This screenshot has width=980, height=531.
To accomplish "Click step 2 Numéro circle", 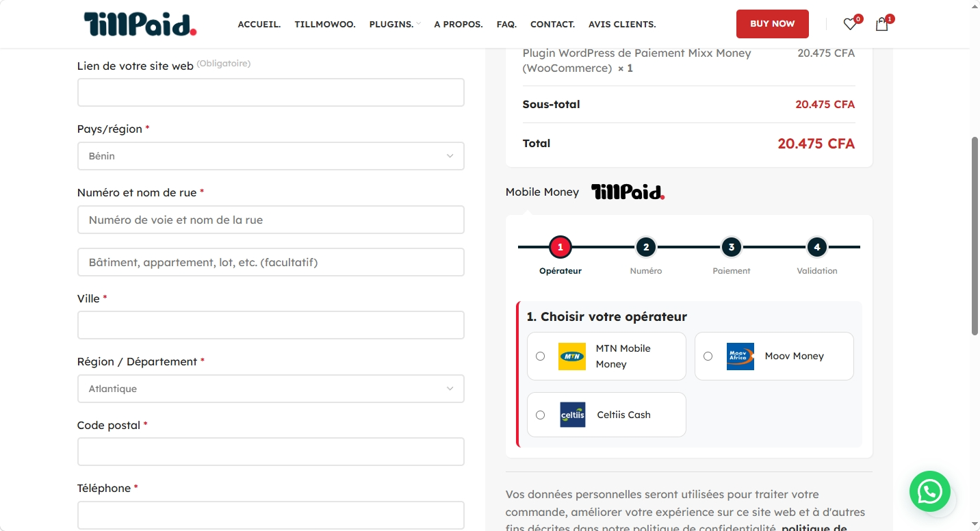I will 645,247.
